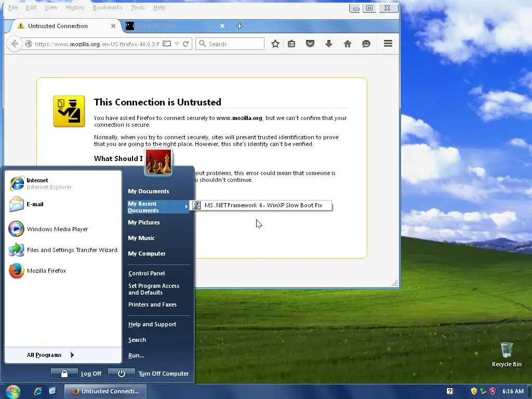Open the File menu
Image resolution: width=532 pixels, height=399 pixels.
pos(13,7)
